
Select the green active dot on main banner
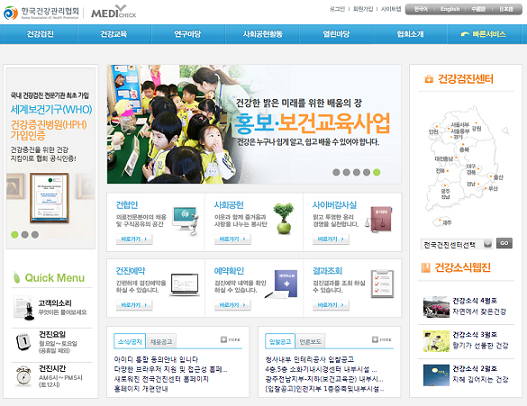[377, 172]
